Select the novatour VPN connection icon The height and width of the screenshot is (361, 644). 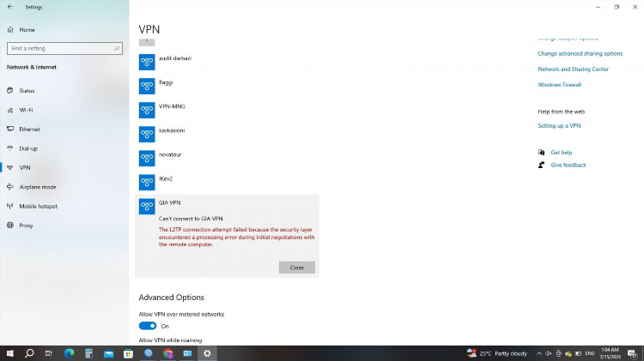coord(147,159)
